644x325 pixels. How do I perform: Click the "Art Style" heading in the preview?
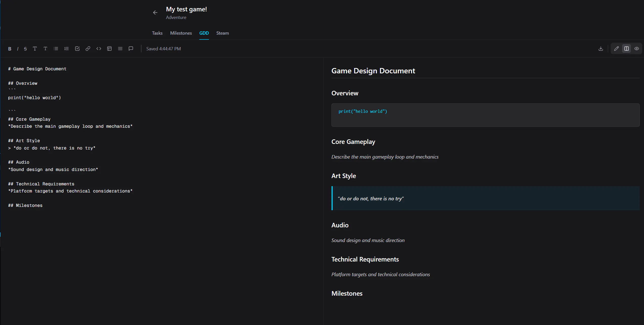point(344,176)
